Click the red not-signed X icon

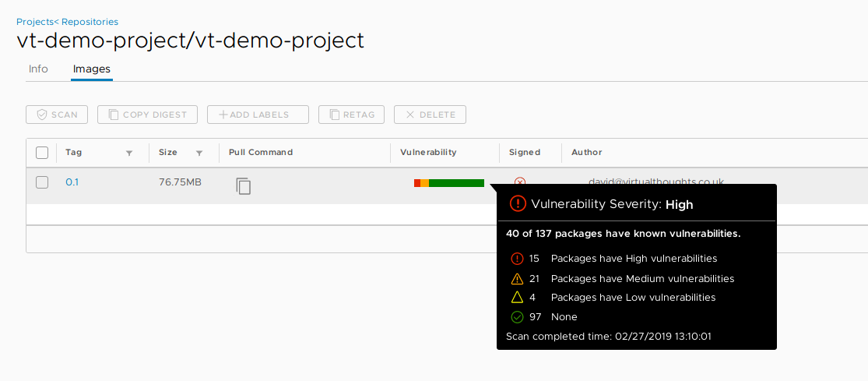[x=520, y=181]
